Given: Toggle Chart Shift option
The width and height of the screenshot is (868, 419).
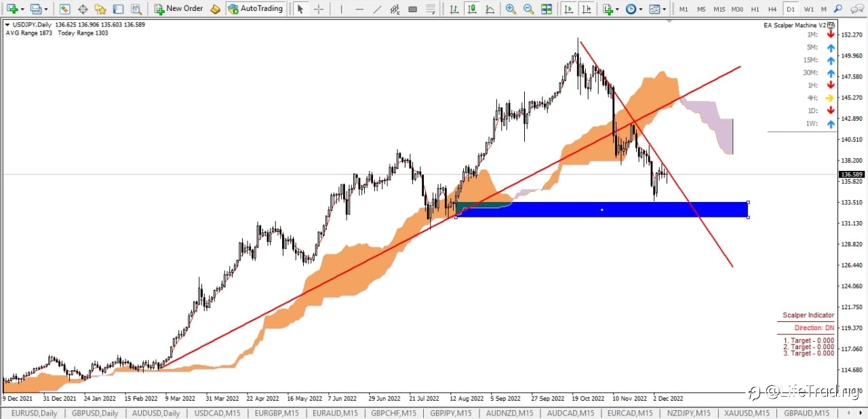Looking at the screenshot, I should 587,9.
